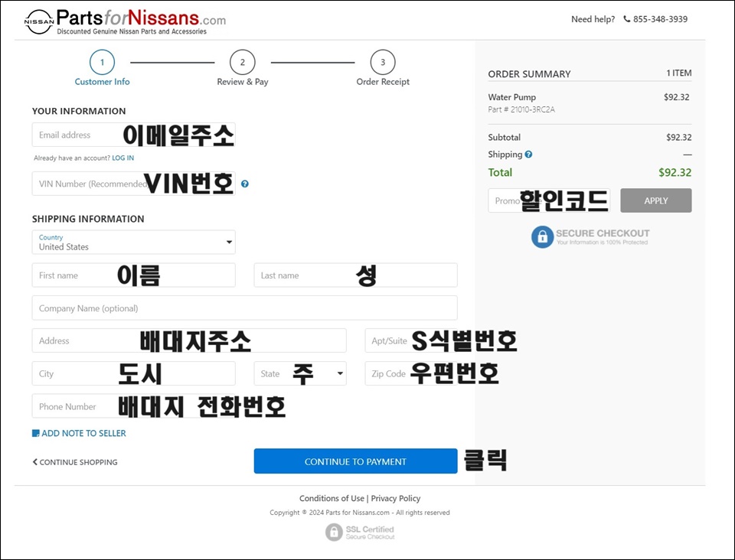The width and height of the screenshot is (735, 560).
Task: Click the Apply promo code button
Action: point(656,200)
